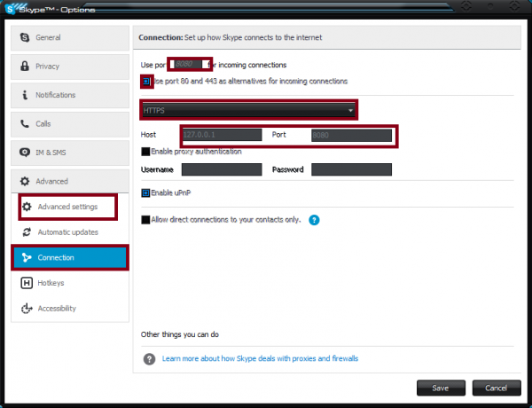Viewport: 532px width, 408px height.
Task: Select the Connection sub-item
Action: coord(70,257)
